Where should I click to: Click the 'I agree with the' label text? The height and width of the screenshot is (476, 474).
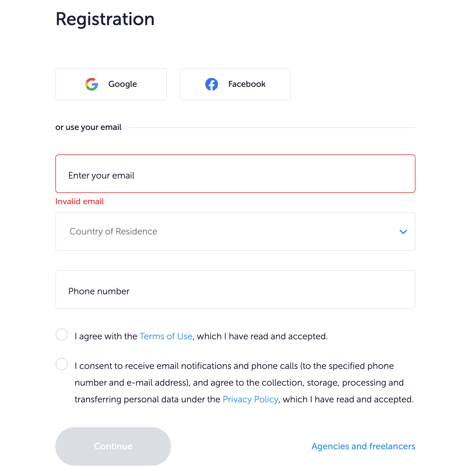tap(106, 336)
